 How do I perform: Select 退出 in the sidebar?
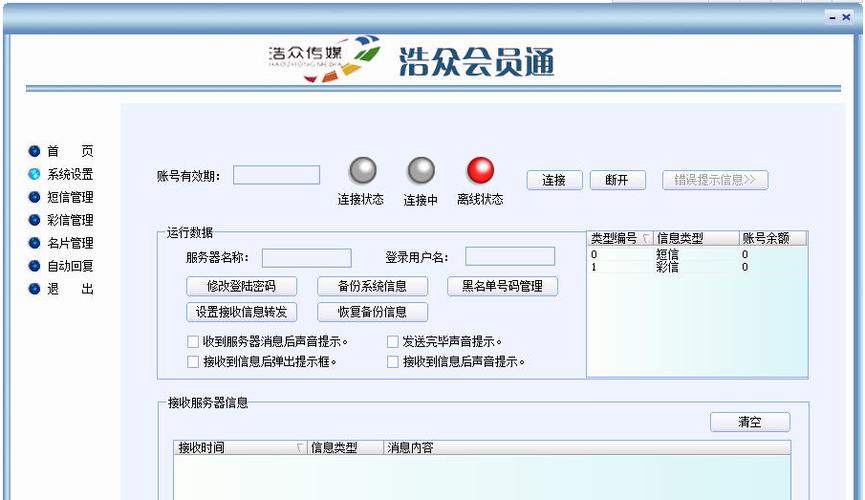click(70, 289)
